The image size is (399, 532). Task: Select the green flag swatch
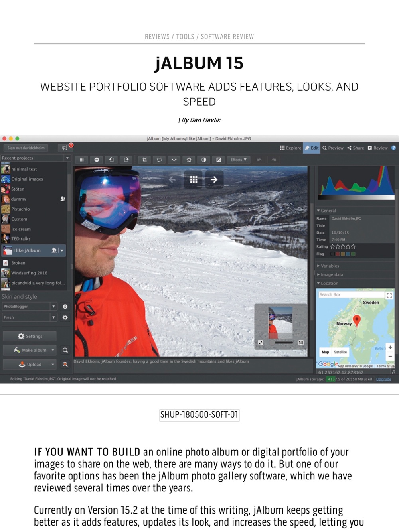pos(353,254)
